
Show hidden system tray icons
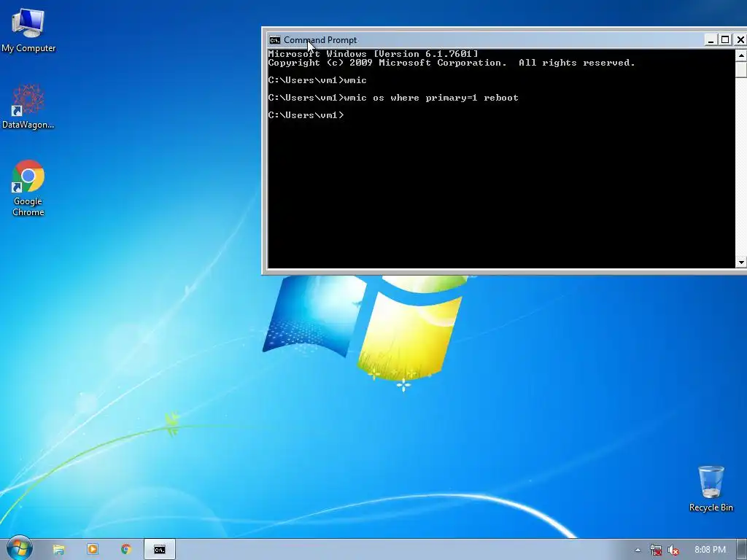638,550
